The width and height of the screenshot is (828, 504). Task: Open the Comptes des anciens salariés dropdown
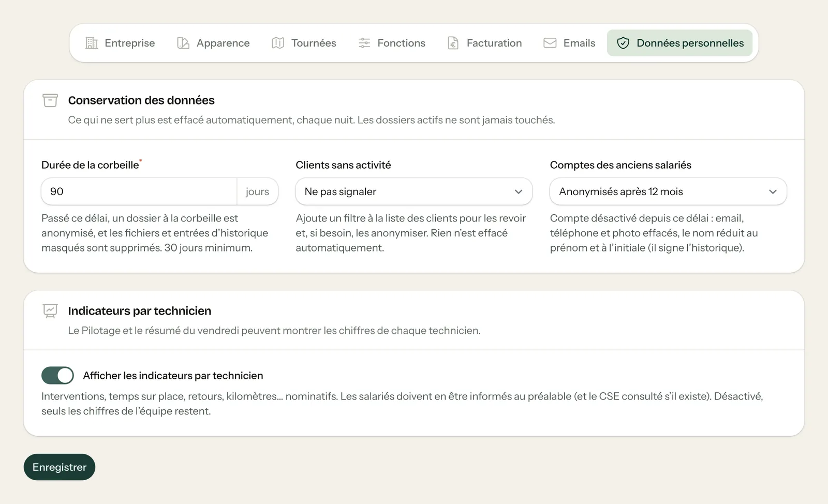coord(668,191)
